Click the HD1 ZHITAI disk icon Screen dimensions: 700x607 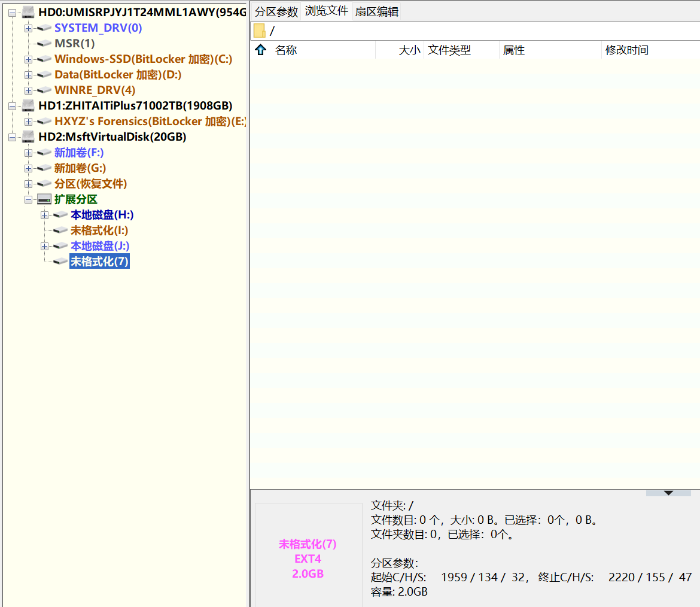[28, 106]
